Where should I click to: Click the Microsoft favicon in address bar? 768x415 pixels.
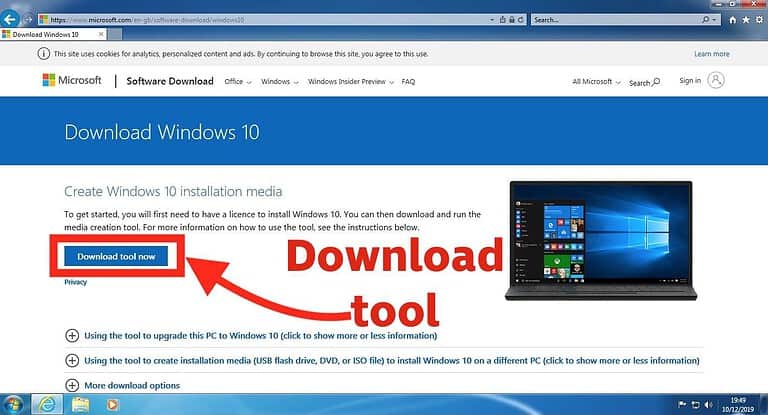pos(44,20)
